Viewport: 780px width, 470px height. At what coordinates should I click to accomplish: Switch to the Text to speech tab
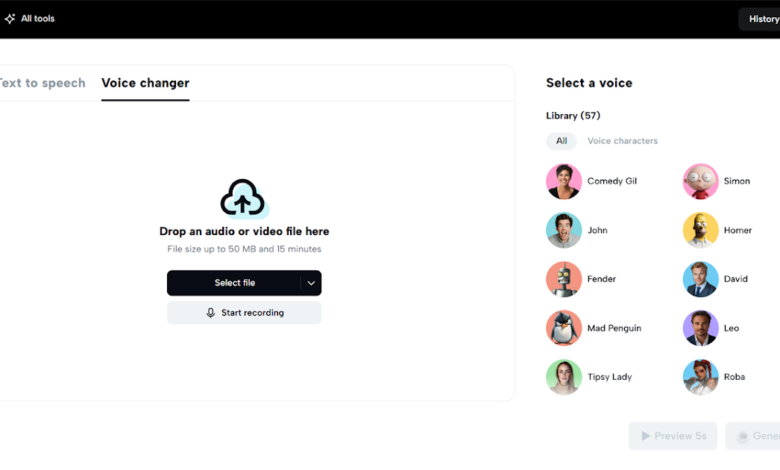(x=42, y=83)
